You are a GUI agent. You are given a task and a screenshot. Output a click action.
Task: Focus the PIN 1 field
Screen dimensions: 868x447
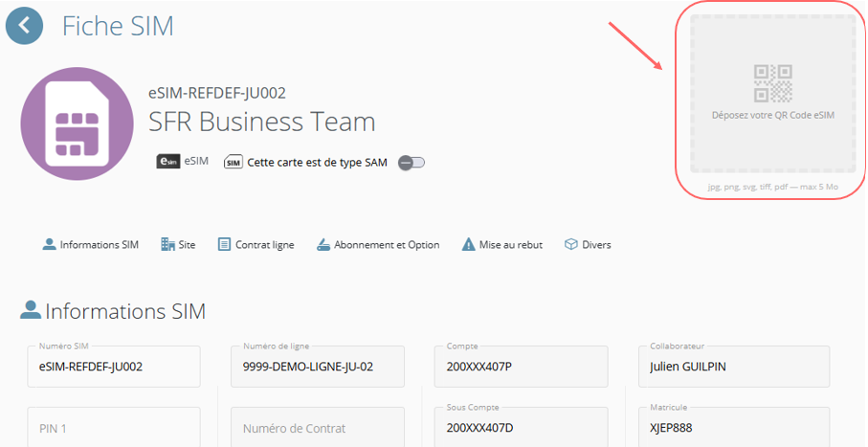[114, 428]
